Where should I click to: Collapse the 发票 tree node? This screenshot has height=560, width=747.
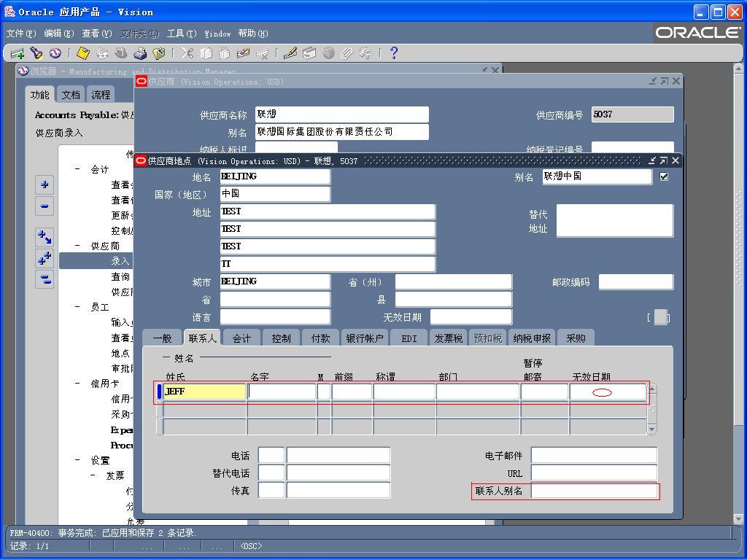[x=93, y=475]
